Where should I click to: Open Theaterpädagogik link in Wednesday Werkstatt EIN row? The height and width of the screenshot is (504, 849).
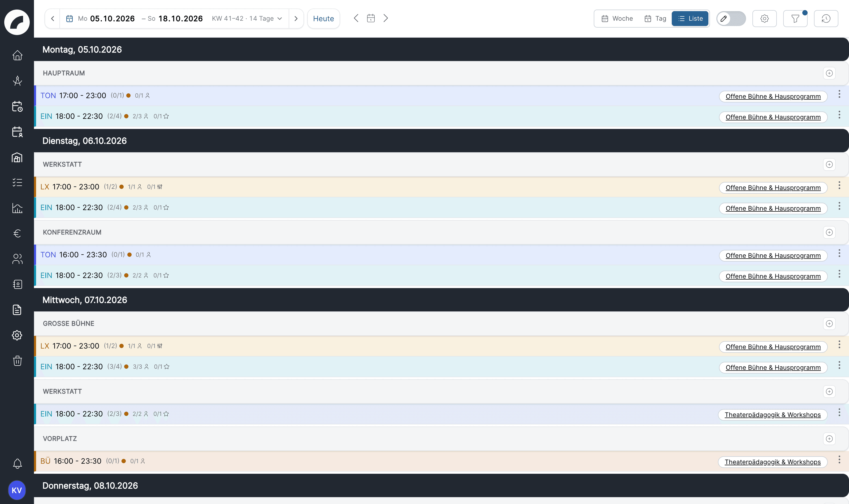pos(773,415)
